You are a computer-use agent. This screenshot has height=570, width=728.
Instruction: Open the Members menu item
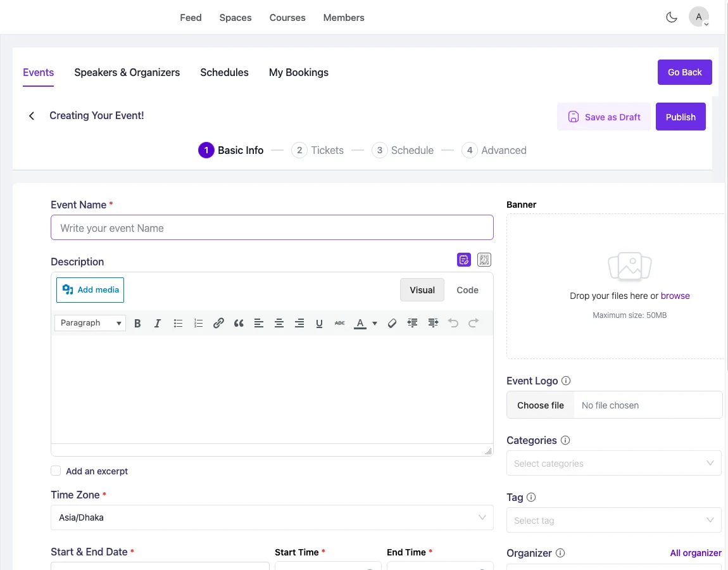(x=344, y=18)
